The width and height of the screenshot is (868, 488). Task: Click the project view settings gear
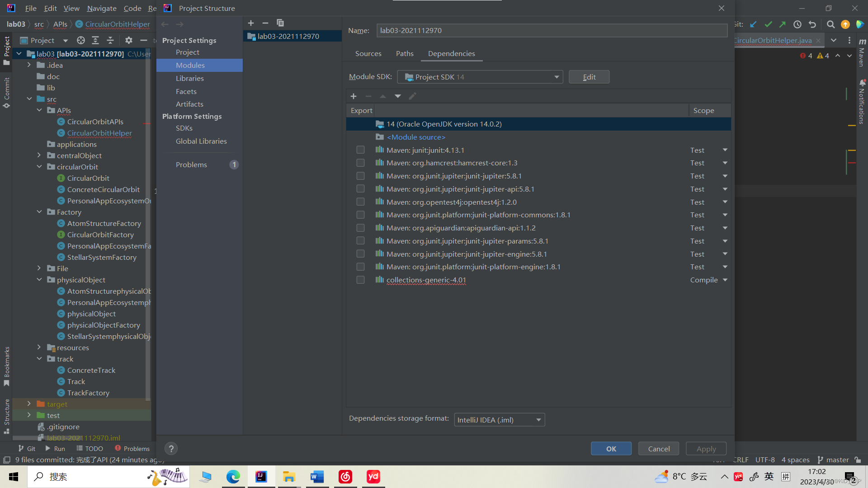coord(129,40)
